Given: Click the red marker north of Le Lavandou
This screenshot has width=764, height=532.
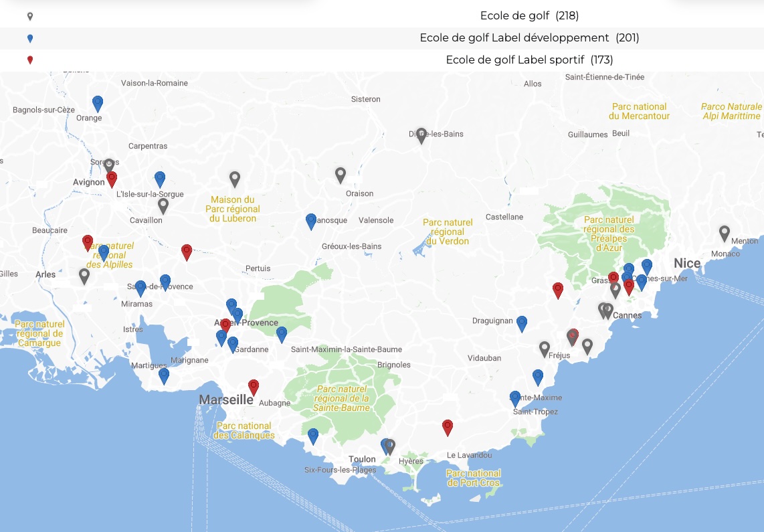Looking at the screenshot, I should click(x=448, y=427).
